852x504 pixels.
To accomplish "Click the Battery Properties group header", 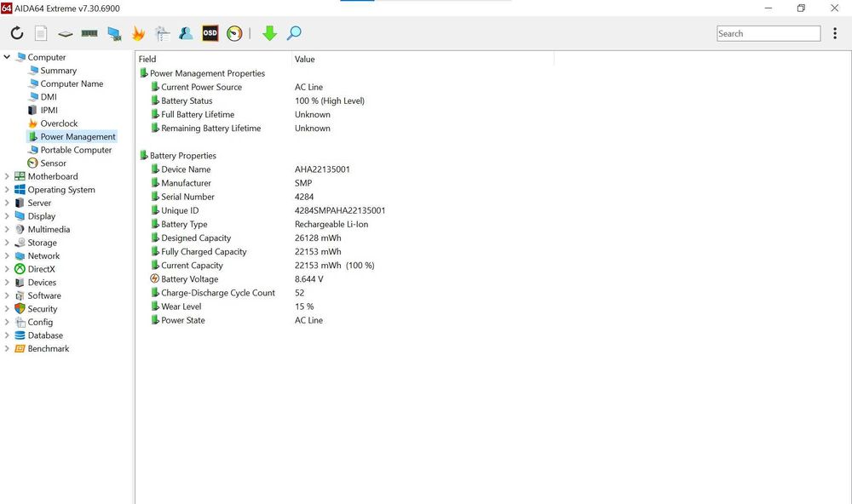I will coord(182,156).
